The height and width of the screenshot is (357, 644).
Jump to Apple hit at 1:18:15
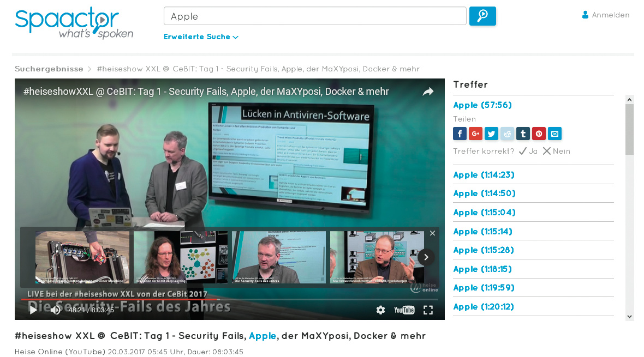point(482,269)
